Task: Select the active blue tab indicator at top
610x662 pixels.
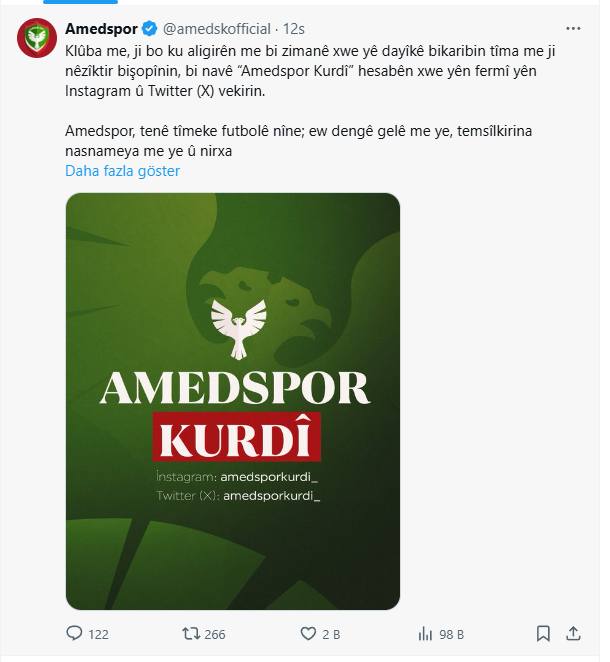Action: tap(80, 2)
